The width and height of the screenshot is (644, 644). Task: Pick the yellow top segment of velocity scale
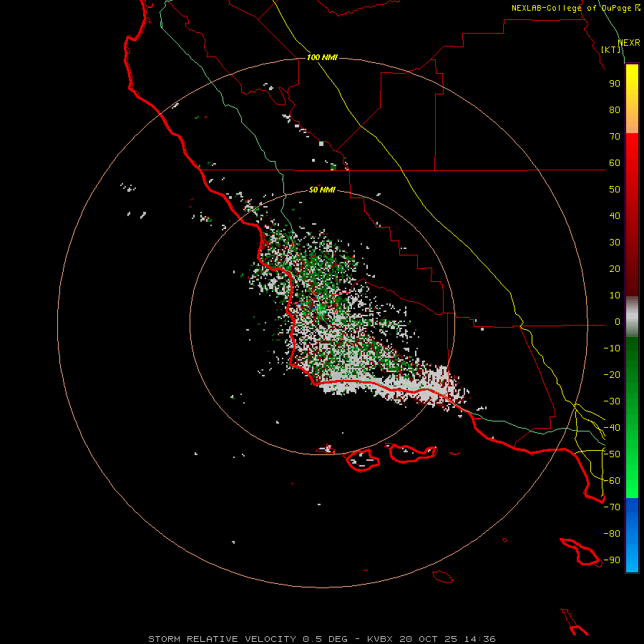(632, 78)
